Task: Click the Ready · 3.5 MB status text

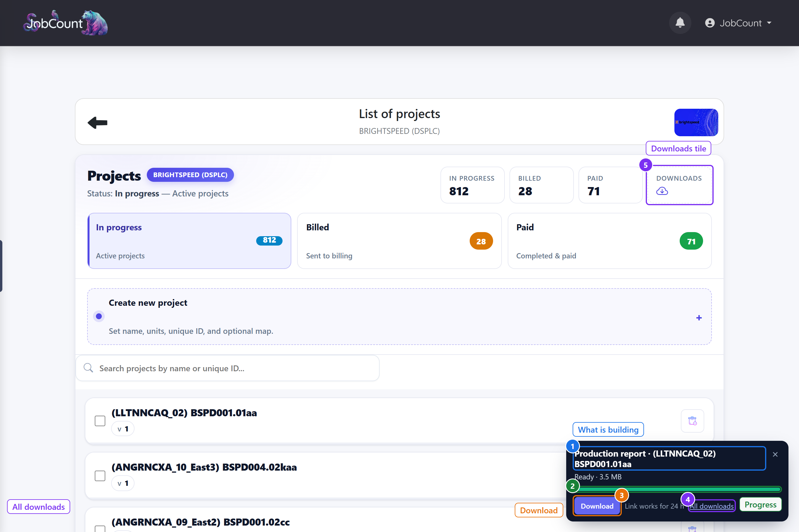Action: pos(598,477)
